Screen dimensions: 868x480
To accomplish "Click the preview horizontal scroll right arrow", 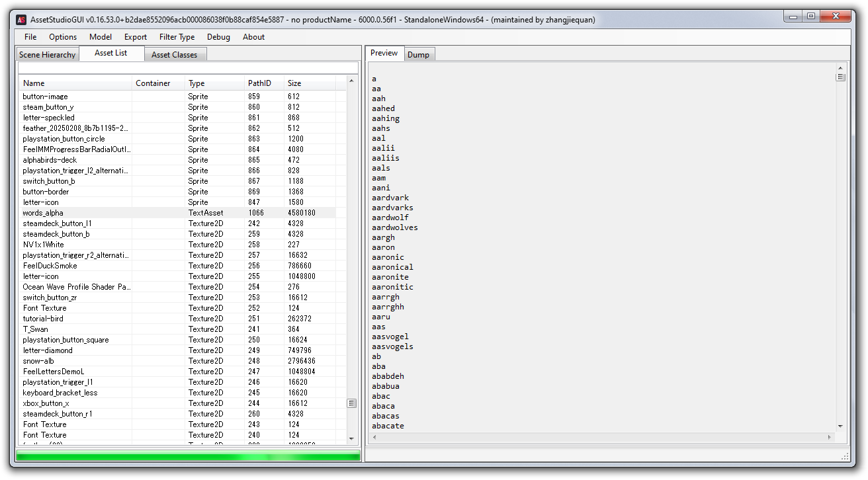I will click(830, 437).
